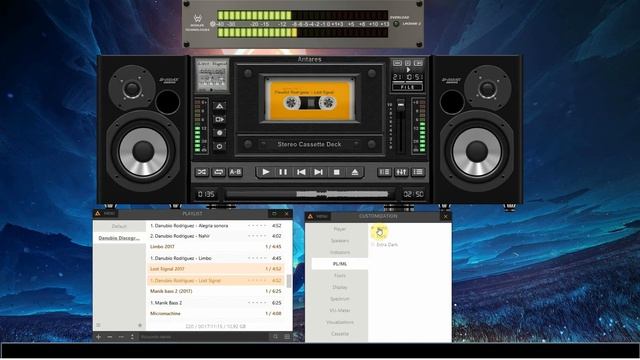The image size is (640, 360).
Task: Stop playback with the square button
Action: (x=336, y=172)
